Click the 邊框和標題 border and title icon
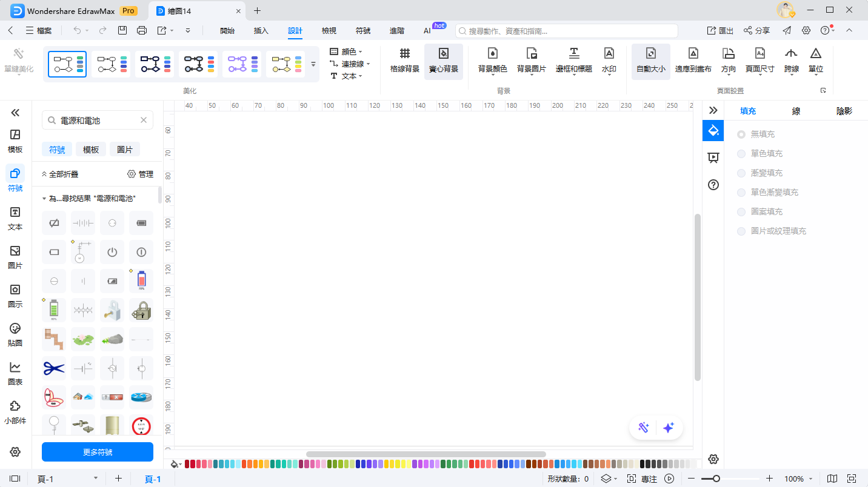The width and height of the screenshot is (868, 487). pos(573,55)
